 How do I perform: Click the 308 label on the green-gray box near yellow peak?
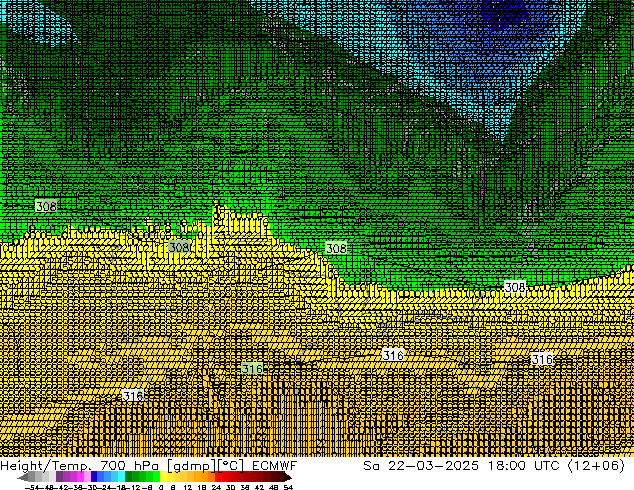coord(179,247)
